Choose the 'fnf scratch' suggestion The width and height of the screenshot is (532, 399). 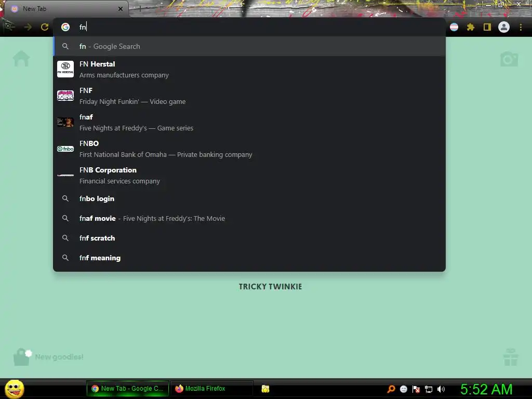[249, 238]
